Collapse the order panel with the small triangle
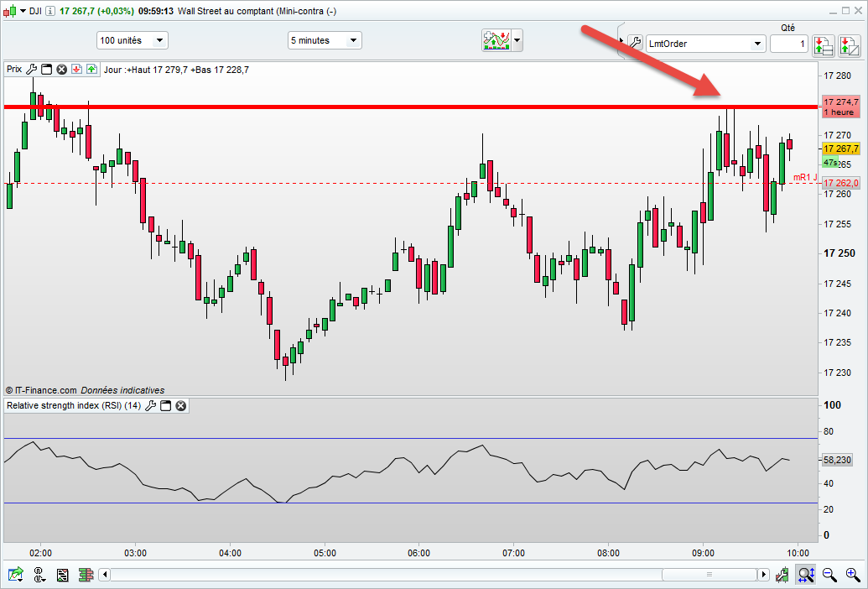Viewport: 868px width, 589px height. [x=623, y=40]
